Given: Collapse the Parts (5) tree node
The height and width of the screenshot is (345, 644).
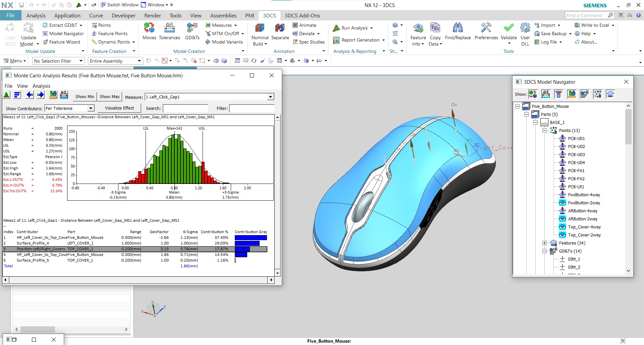Looking at the screenshot, I should (527, 114).
